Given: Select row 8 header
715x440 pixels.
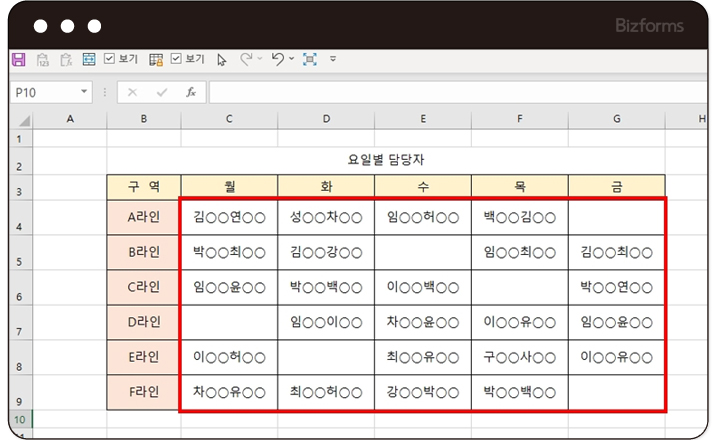Looking at the screenshot, I should 20,358.
